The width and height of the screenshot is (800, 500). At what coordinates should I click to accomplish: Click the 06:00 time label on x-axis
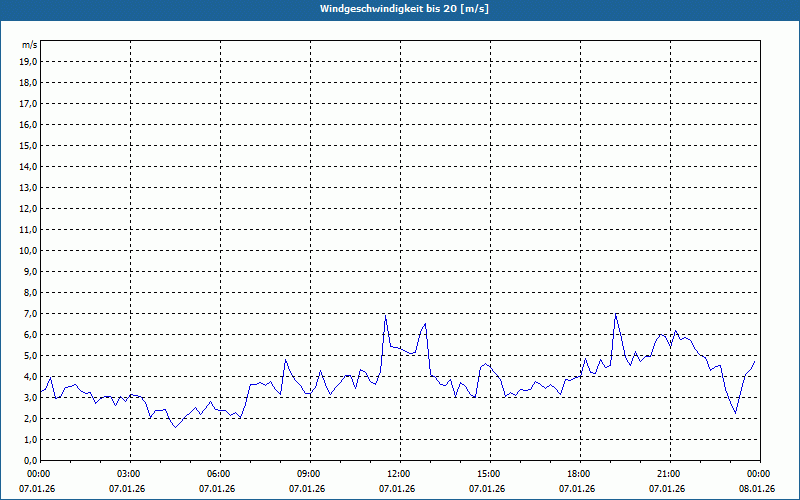pos(219,473)
